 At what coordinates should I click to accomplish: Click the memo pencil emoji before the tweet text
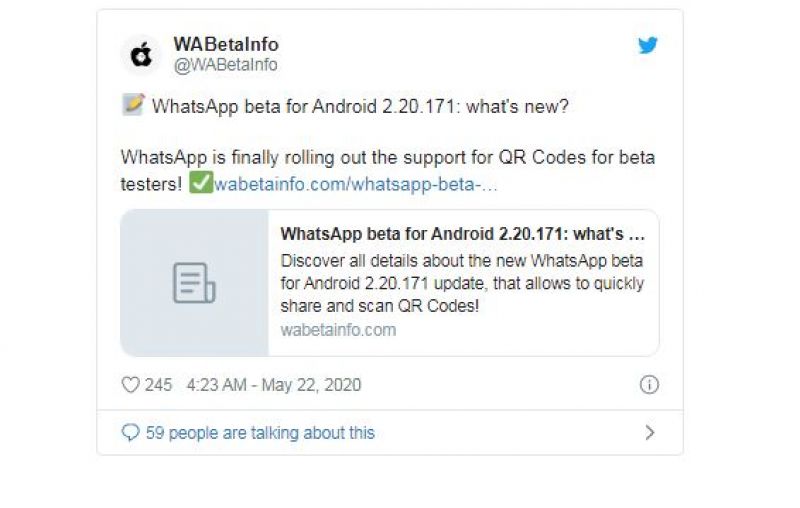click(x=133, y=105)
